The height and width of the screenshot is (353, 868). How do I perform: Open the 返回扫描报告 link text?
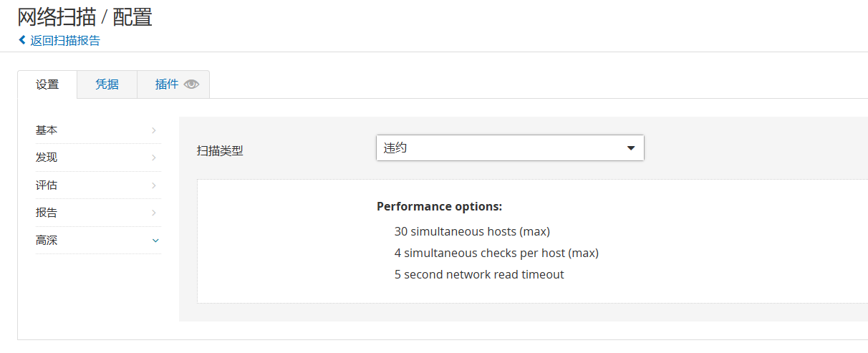point(65,40)
